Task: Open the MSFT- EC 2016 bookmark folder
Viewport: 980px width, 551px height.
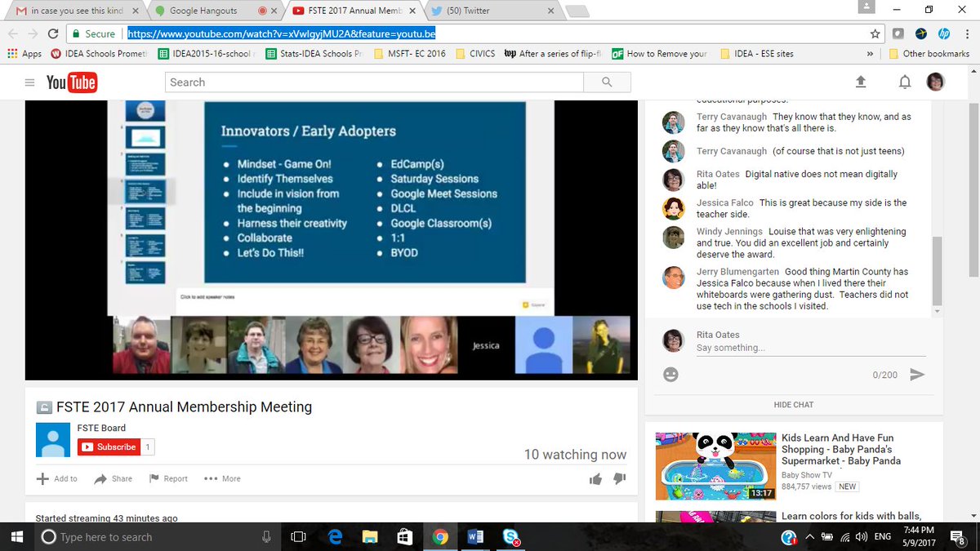Action: pos(410,54)
